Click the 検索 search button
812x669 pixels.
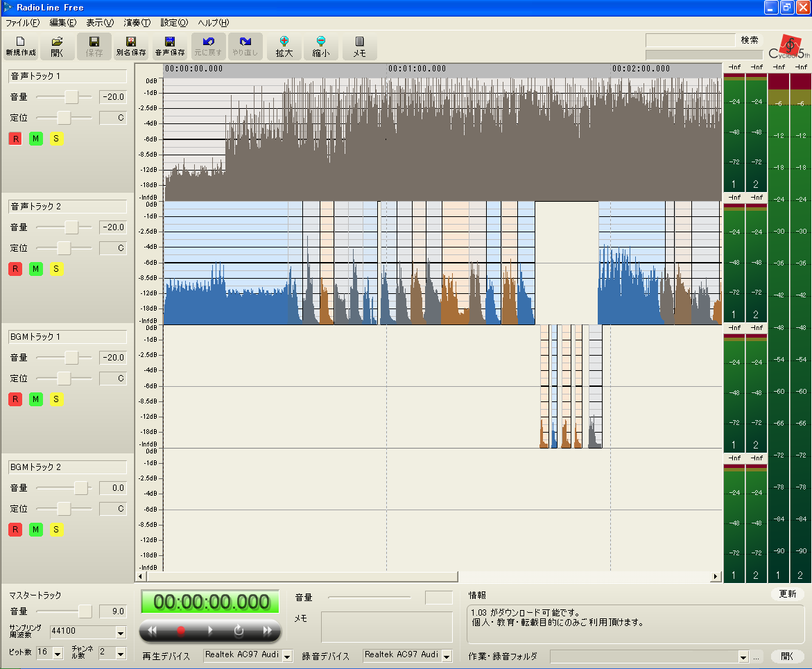(x=750, y=40)
